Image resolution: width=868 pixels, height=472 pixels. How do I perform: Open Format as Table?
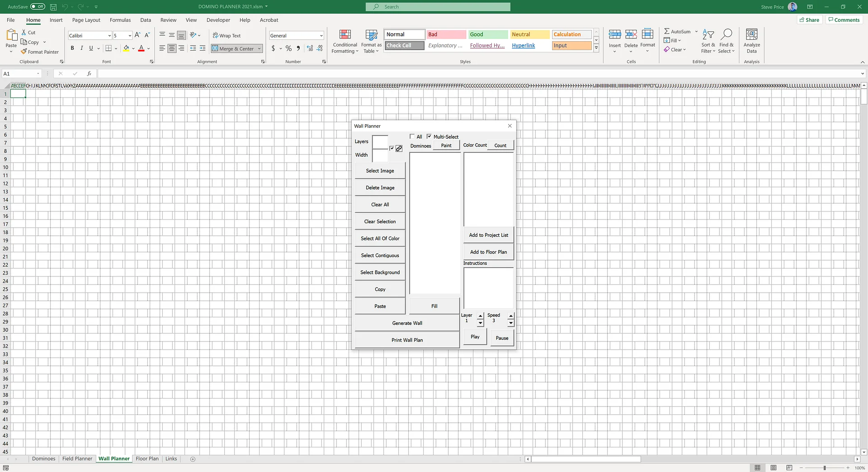tap(371, 42)
